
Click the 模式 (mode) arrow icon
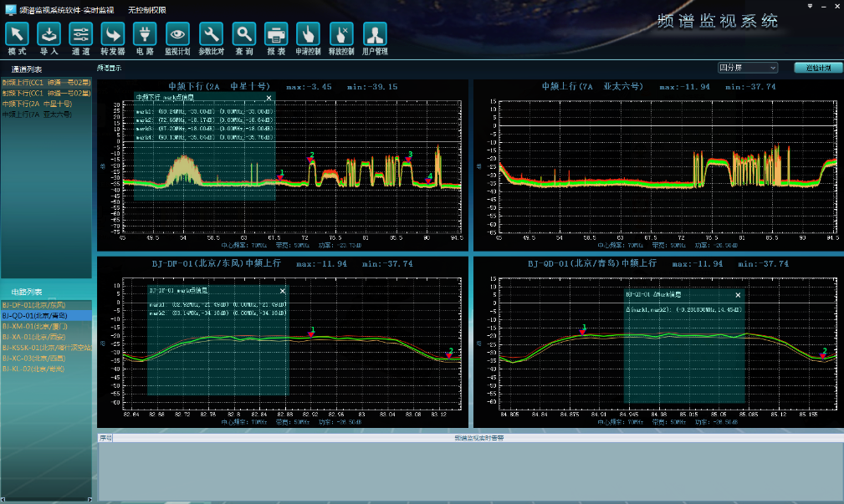(x=18, y=34)
